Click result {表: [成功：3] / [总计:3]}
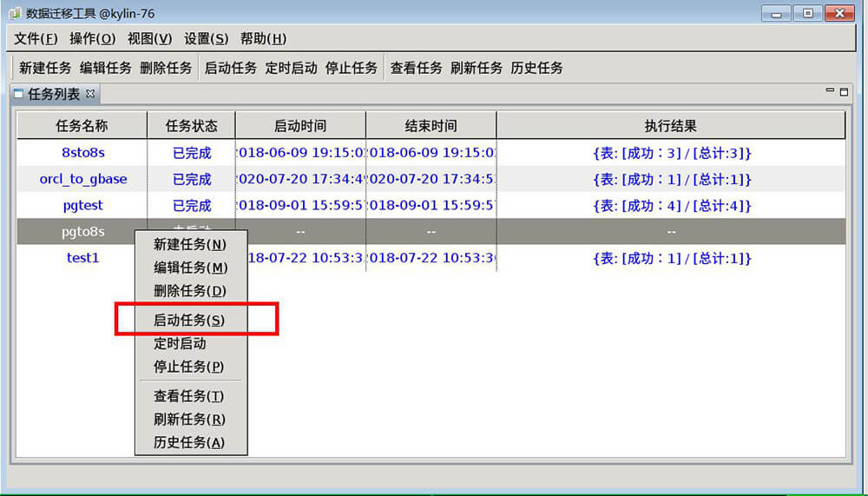This screenshot has width=868, height=496. [672, 153]
